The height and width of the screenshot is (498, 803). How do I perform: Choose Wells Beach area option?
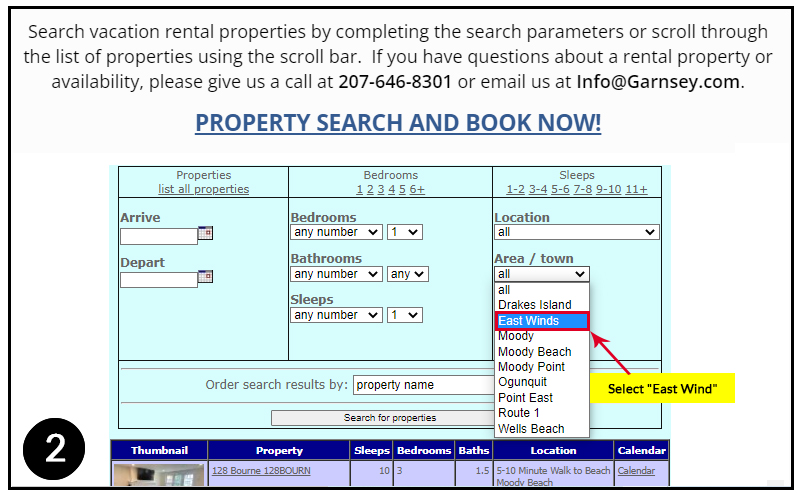tap(531, 429)
